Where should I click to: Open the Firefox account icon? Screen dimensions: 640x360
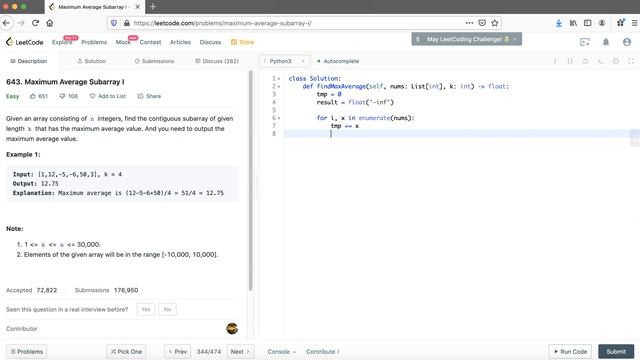tap(602, 23)
